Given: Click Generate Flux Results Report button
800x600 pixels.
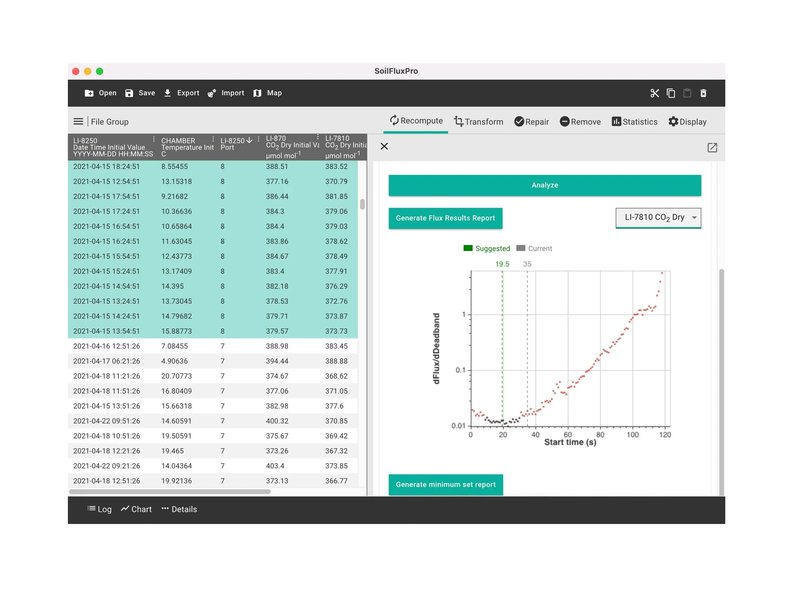Looking at the screenshot, I should [444, 217].
